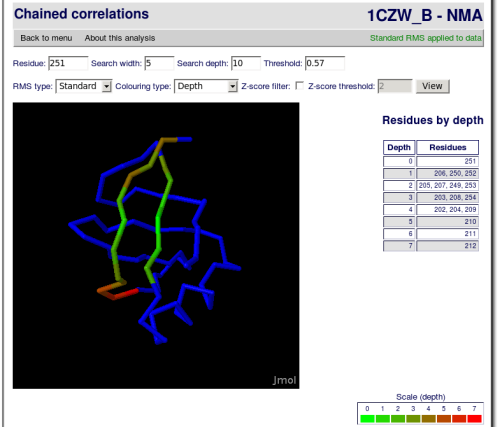Select row with residues 206, 250, 252
The width and height of the screenshot is (500, 427).
(431, 173)
